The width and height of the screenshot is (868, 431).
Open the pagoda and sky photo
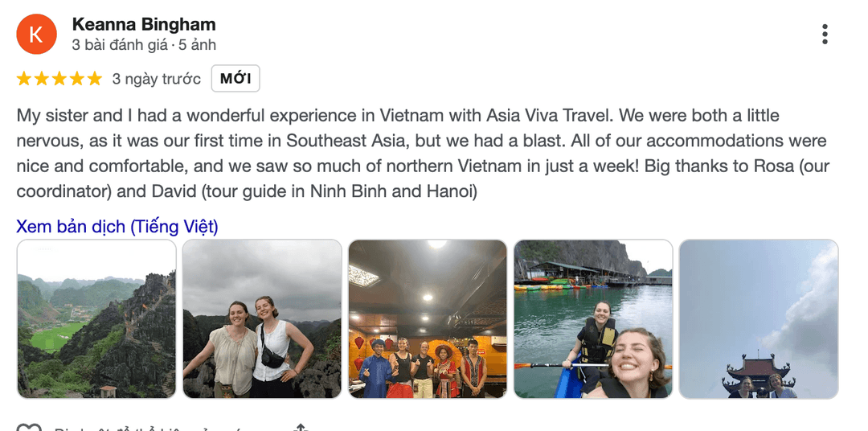pos(759,319)
